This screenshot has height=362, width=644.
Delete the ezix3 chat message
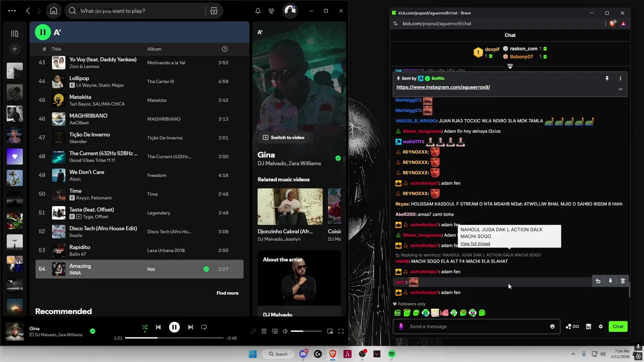[x=622, y=281]
